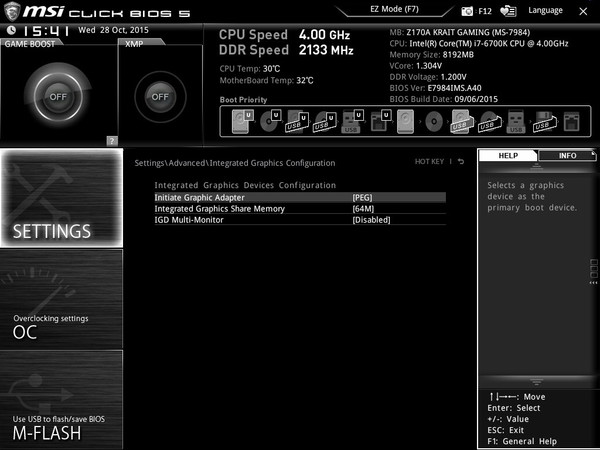Click the HOT KEY button

click(429, 161)
